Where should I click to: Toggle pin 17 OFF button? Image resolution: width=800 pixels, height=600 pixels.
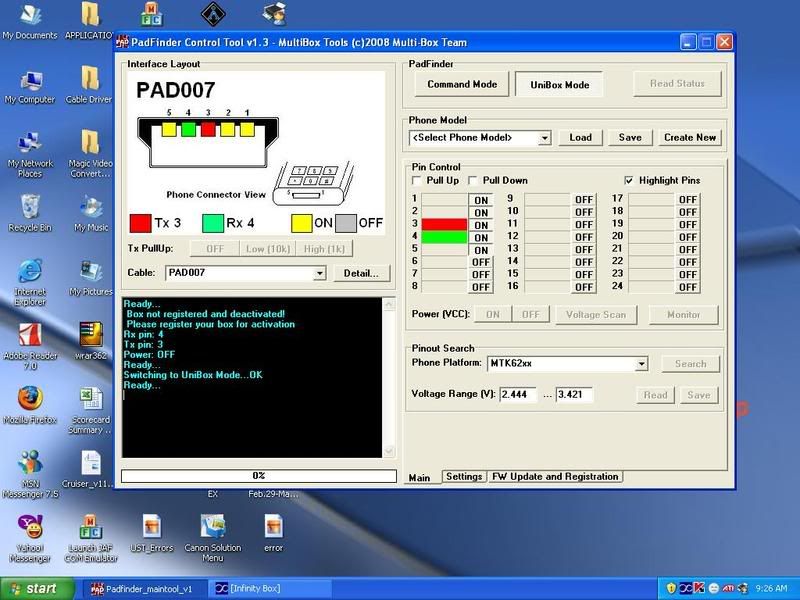pos(688,199)
